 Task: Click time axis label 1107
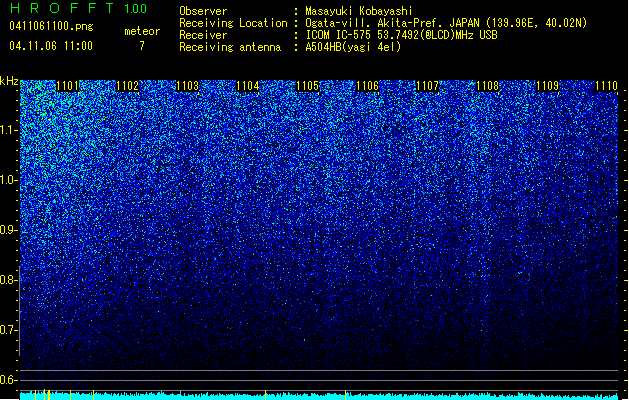(x=428, y=86)
